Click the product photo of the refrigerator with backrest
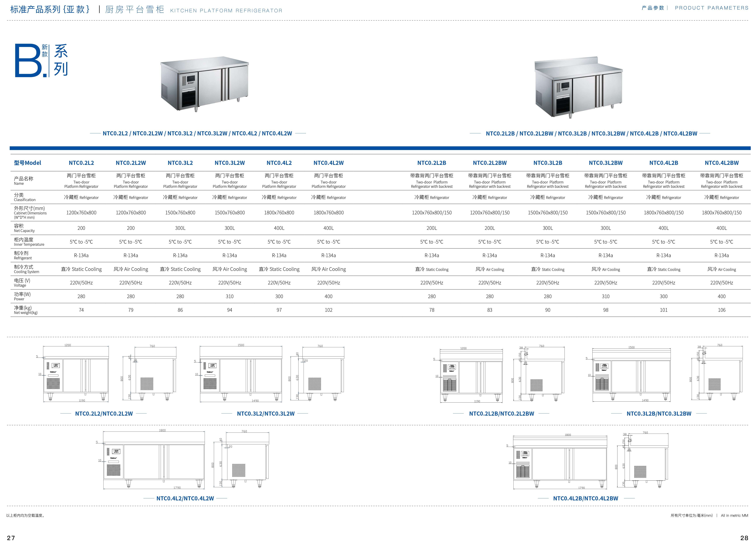 pos(579,87)
